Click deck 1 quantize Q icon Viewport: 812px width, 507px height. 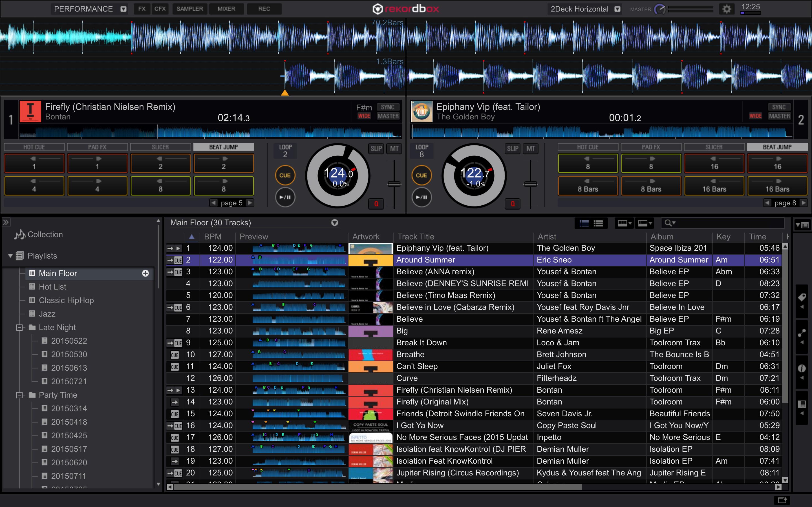[376, 204]
